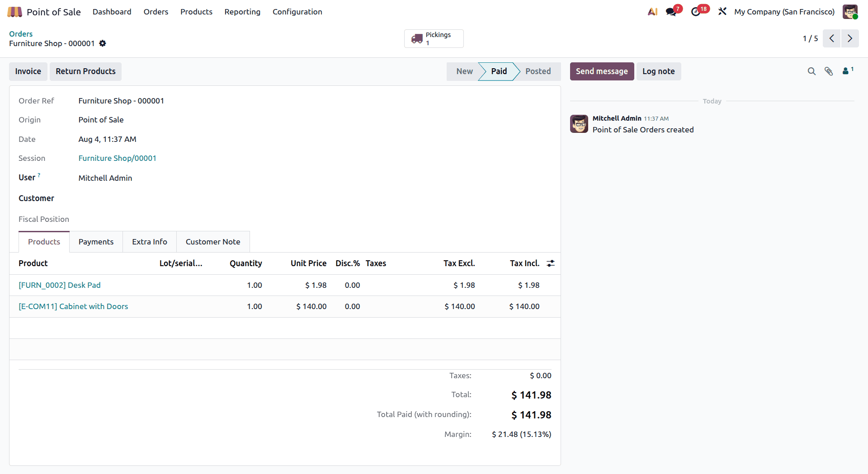Click the Aug 4, 11:37 AM date value

[x=107, y=139]
